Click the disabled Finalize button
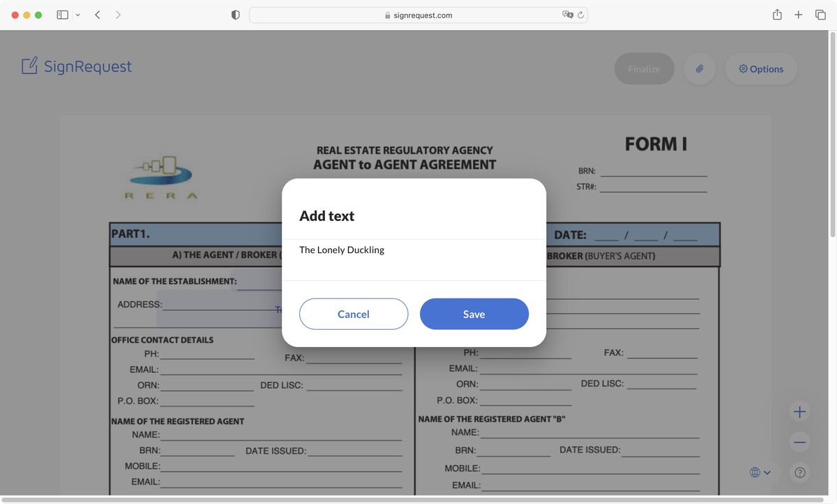 (644, 68)
